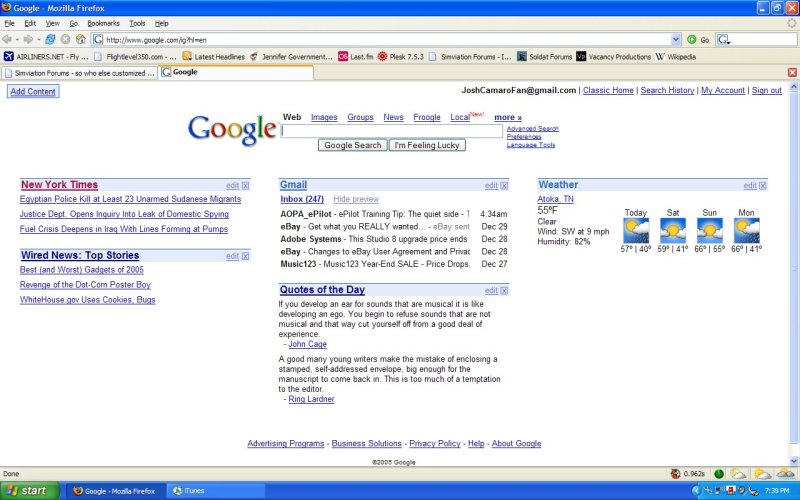Close the New York Times module
This screenshot has height=500, width=800.
(x=246, y=186)
